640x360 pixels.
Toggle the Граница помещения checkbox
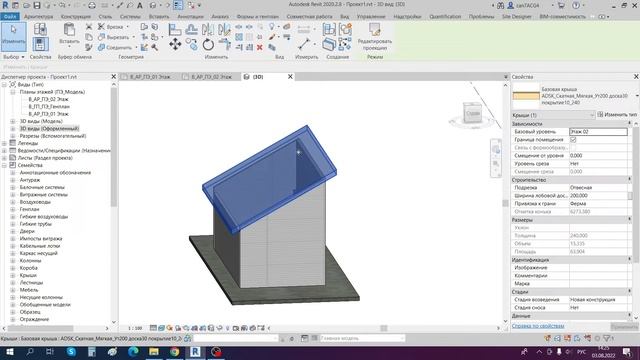[573, 140]
